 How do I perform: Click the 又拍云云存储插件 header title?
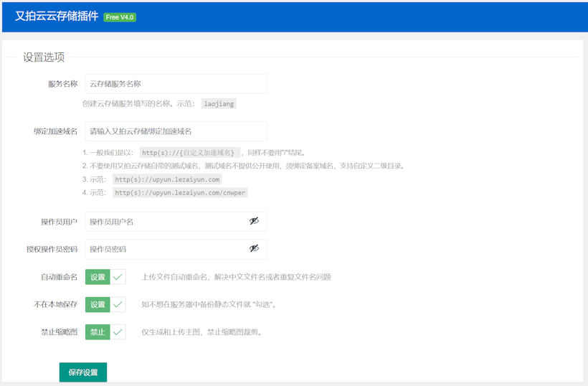57,17
